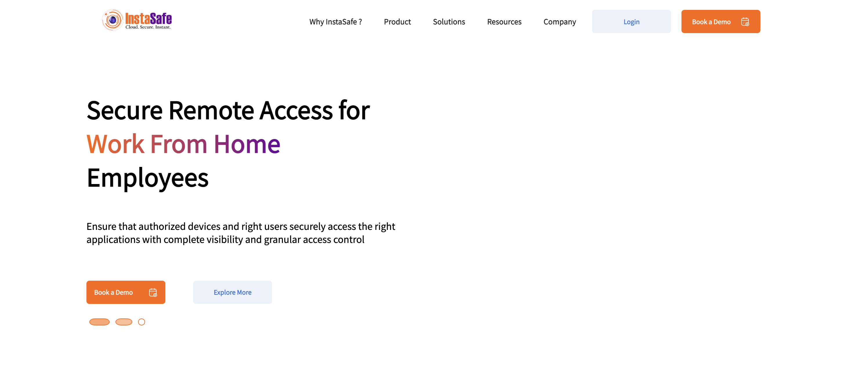This screenshot has height=382, width=868.
Task: Click the InstaSafe wordmark text
Action: 148,19
